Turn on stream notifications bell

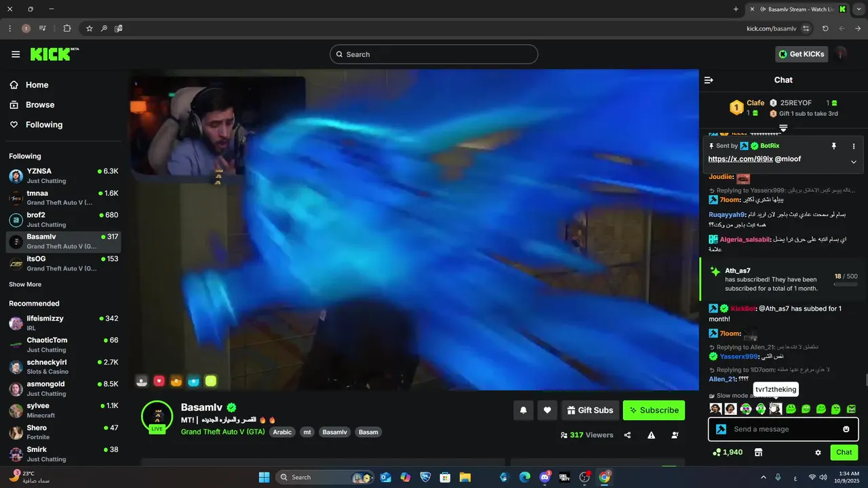pyautogui.click(x=524, y=410)
